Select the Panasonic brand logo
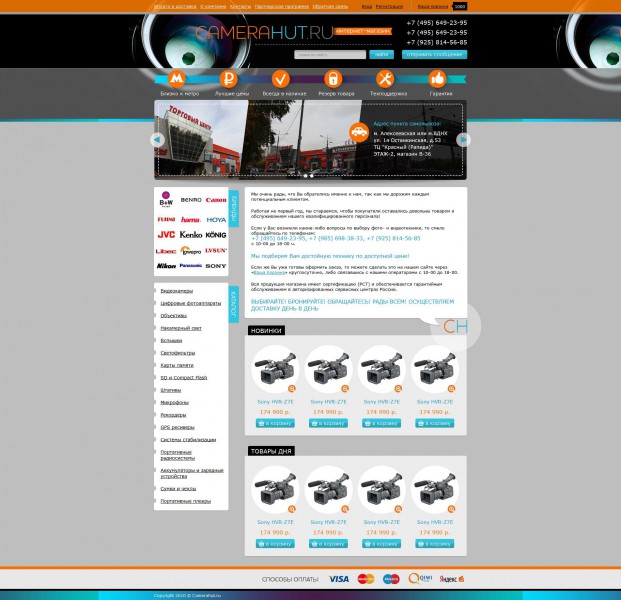Viewport: 621px width, 600px height. (191, 265)
